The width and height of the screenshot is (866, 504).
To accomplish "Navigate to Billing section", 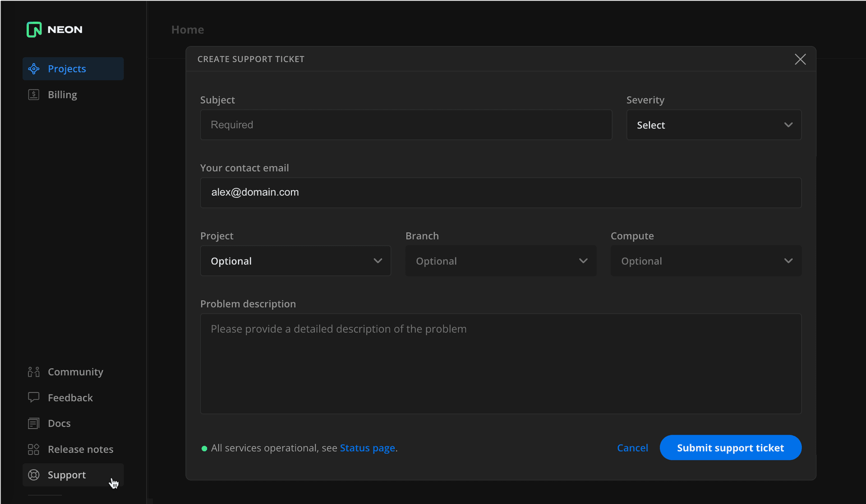I will pyautogui.click(x=62, y=94).
